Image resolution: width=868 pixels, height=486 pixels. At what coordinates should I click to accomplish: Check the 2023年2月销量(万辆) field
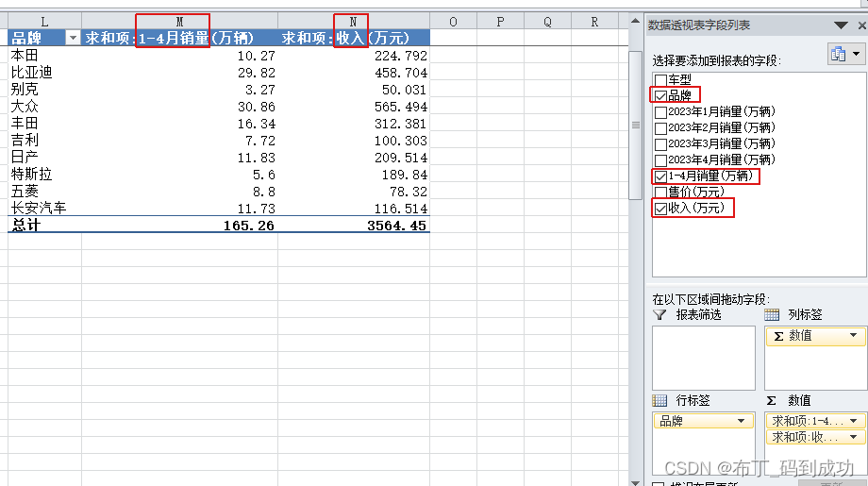(660, 128)
